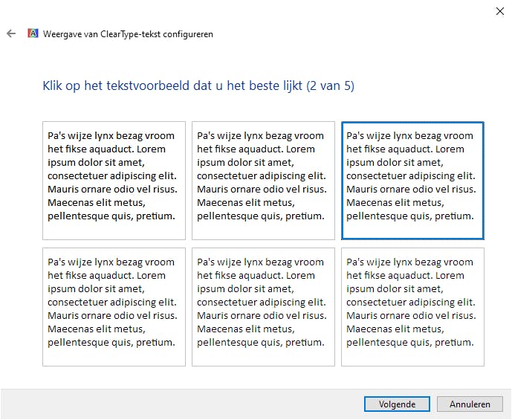This screenshot has width=512, height=420.
Task: Choose the top-middle text sample
Action: coord(263,180)
